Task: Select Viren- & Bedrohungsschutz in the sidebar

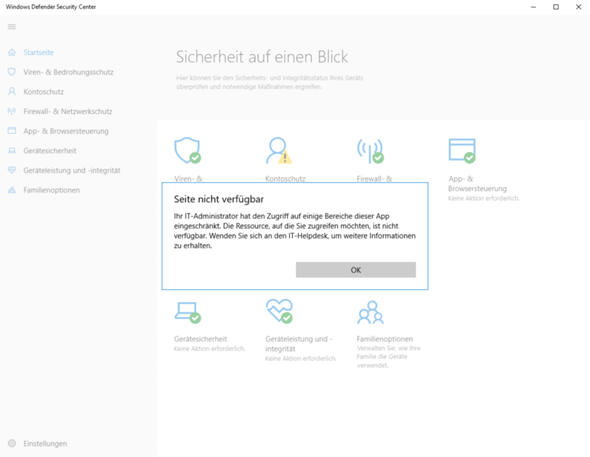Action: pyautogui.click(x=68, y=72)
